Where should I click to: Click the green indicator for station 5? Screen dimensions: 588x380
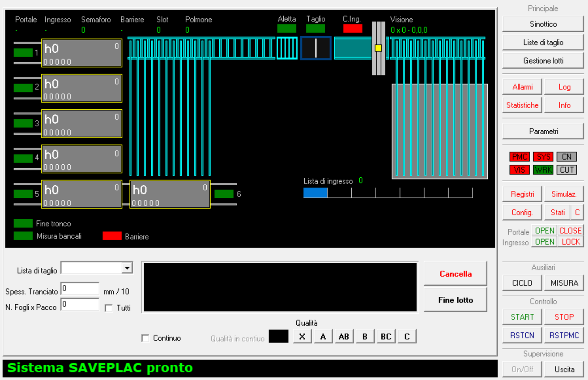click(x=23, y=194)
